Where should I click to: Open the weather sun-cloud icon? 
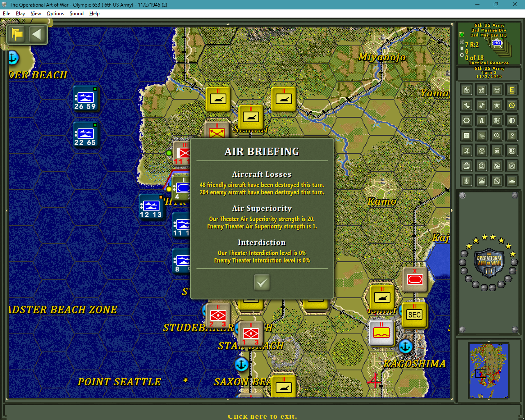click(482, 135)
